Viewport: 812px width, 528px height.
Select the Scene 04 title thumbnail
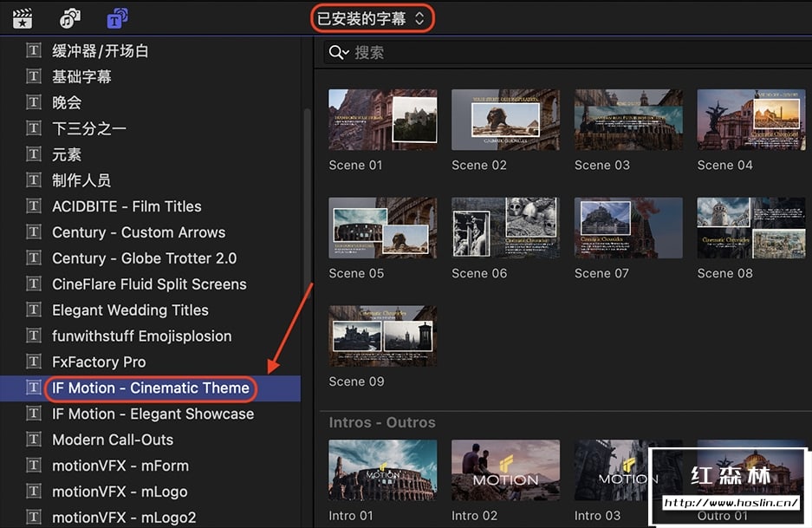click(x=750, y=120)
